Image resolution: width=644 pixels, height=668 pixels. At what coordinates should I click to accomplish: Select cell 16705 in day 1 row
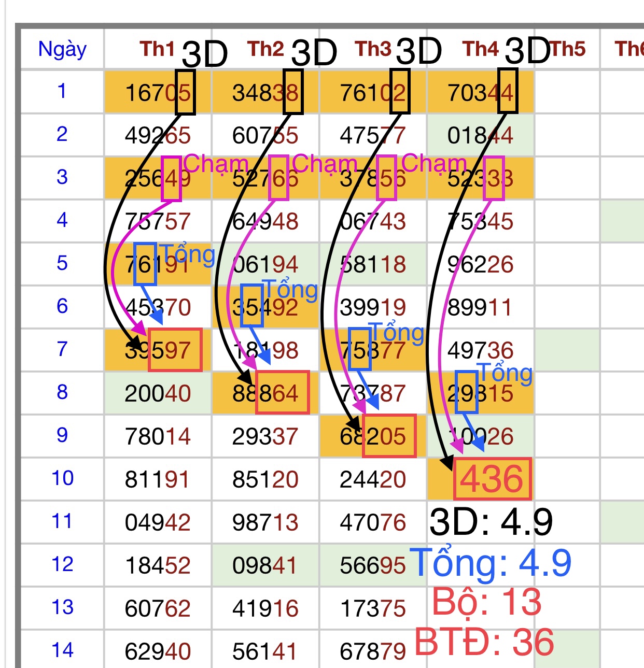click(x=158, y=93)
